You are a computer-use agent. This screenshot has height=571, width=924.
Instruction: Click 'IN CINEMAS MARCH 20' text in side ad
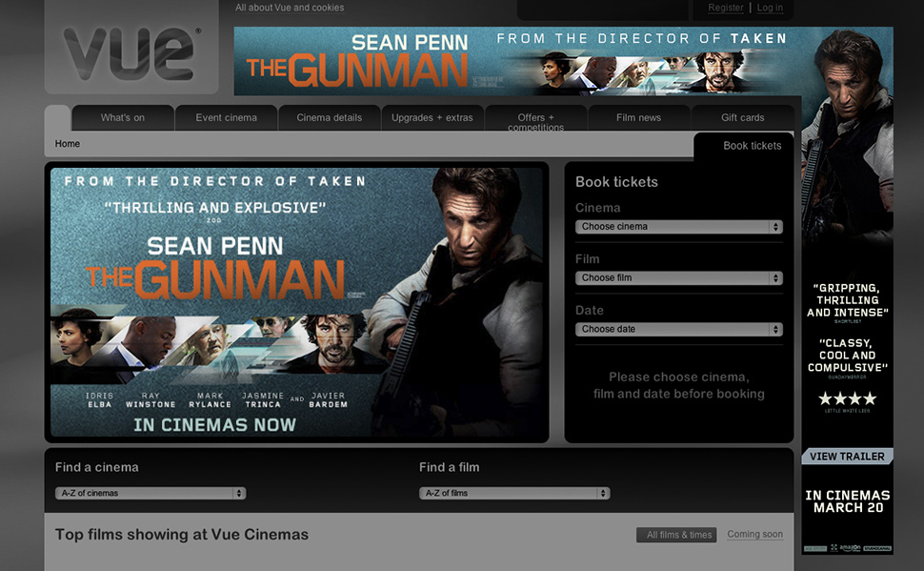pos(848,501)
